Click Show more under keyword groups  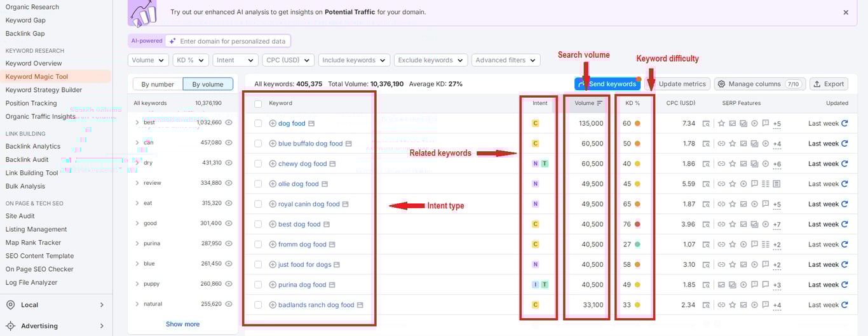(182, 324)
